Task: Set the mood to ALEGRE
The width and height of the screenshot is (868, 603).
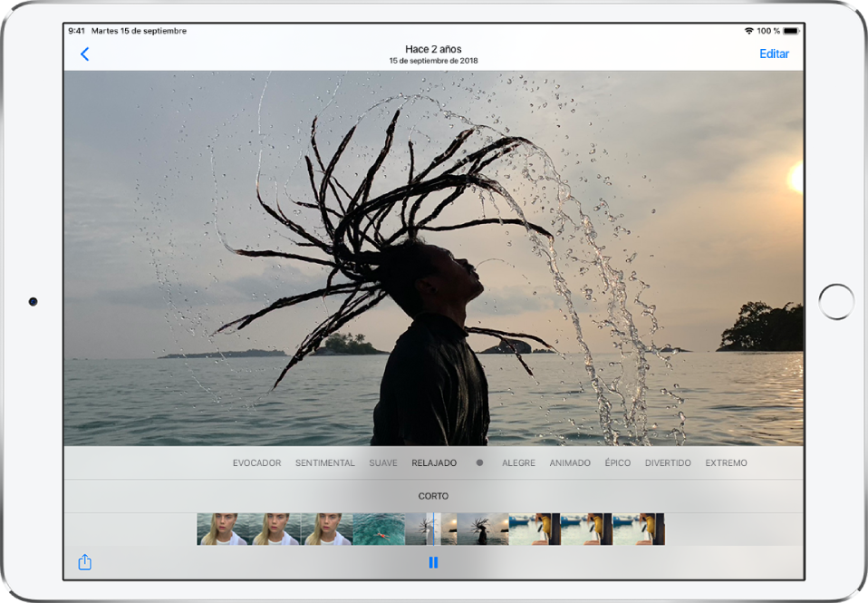Action: (518, 463)
